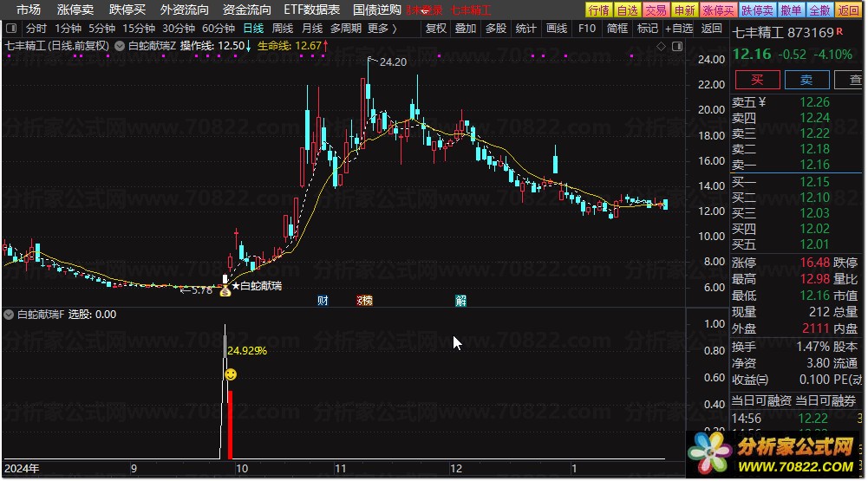Open the 解 marker on the chart
The image size is (868, 481).
(460, 301)
